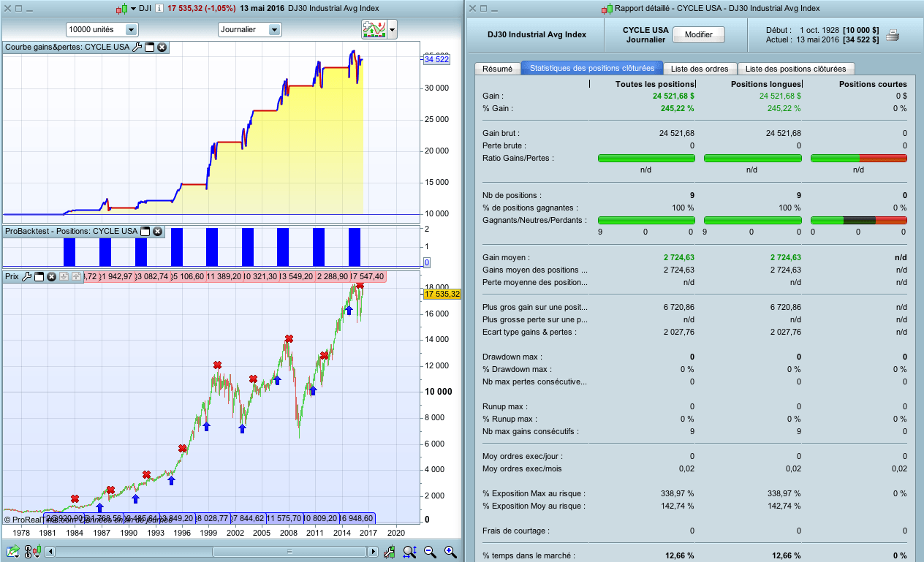
Task: Close the ProBacktest Positions panel
Action: coord(157,231)
